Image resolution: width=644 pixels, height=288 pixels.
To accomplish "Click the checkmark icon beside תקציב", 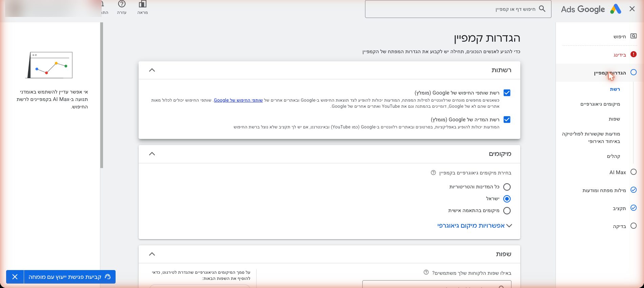I will click(x=633, y=208).
